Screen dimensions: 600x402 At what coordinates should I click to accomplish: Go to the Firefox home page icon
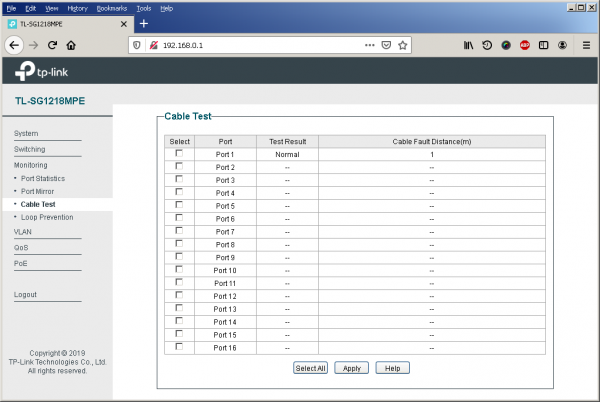71,45
